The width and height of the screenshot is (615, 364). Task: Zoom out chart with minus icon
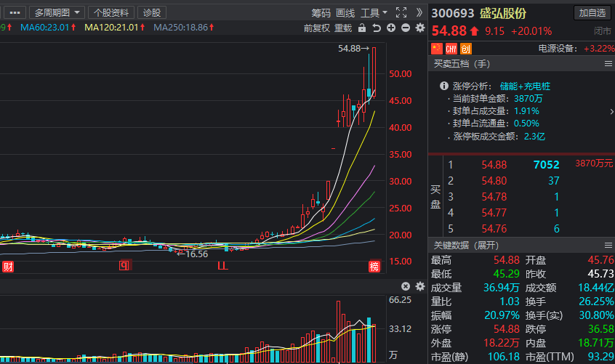pyautogui.click(x=406, y=28)
